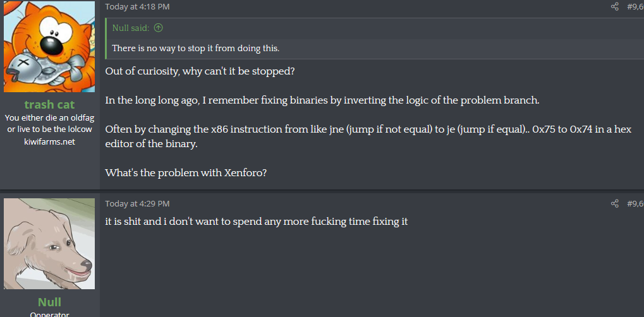The image size is (644, 317).
Task: Click Null's reply text "it is shit"
Action: point(256,222)
